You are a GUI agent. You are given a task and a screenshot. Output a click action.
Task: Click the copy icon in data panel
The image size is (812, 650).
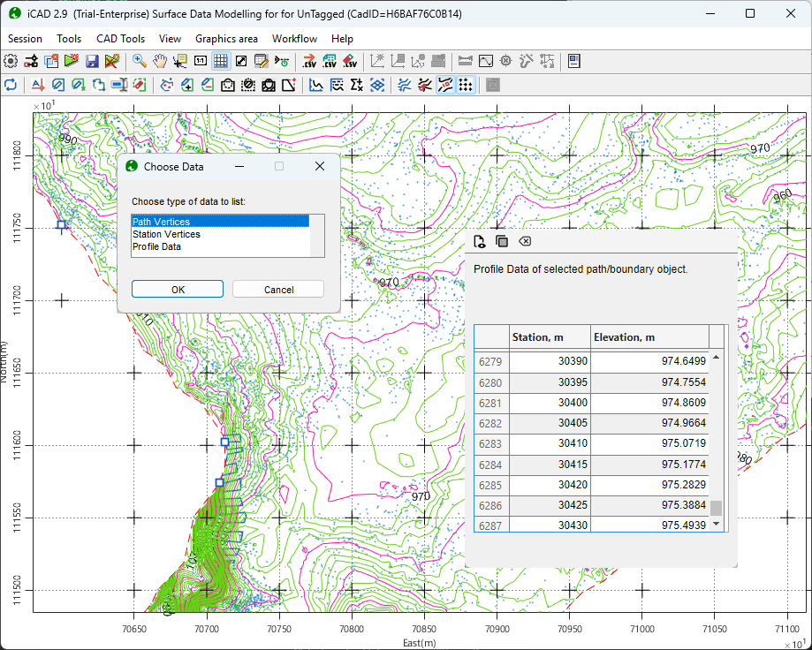[x=502, y=242]
